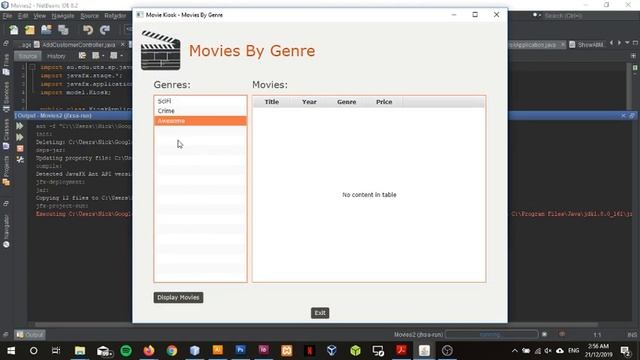Click the Save All icon in NetBeans toolbar

pyautogui.click(x=63, y=30)
